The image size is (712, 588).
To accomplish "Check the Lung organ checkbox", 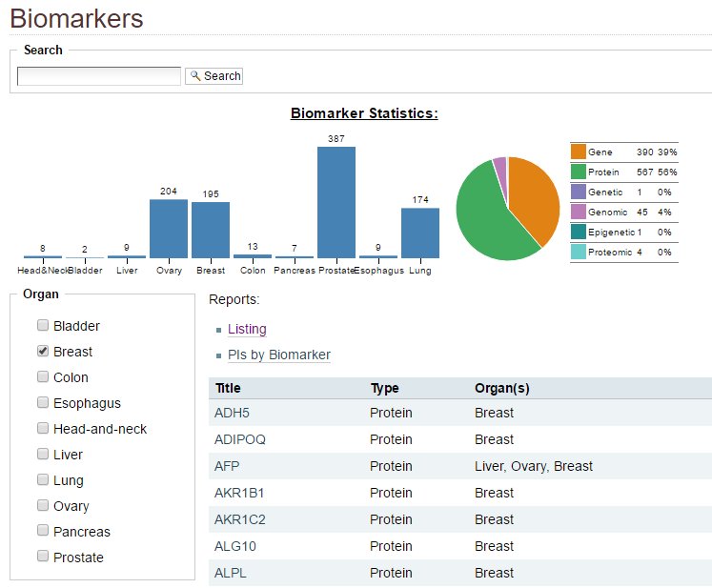I will pyautogui.click(x=43, y=479).
